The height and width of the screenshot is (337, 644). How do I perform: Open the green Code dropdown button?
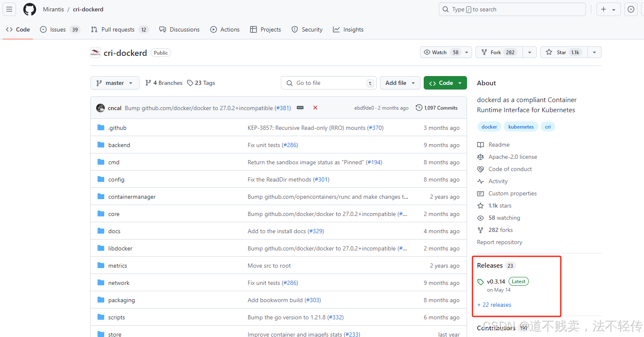tap(445, 83)
